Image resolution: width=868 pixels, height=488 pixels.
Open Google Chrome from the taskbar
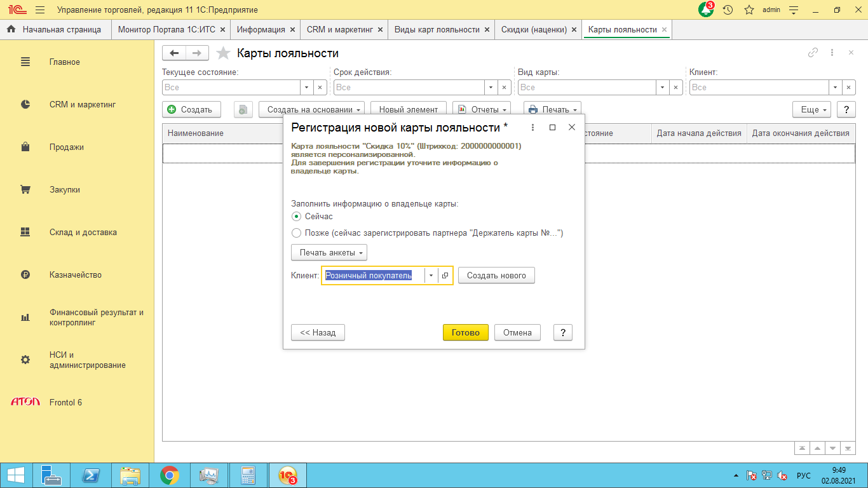(169, 475)
